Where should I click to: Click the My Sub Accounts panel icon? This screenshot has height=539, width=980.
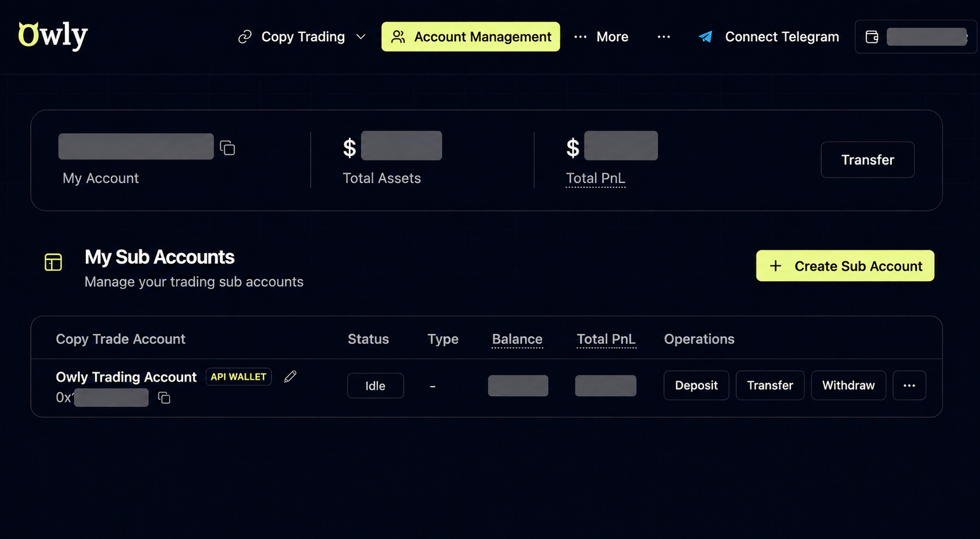[53, 262]
